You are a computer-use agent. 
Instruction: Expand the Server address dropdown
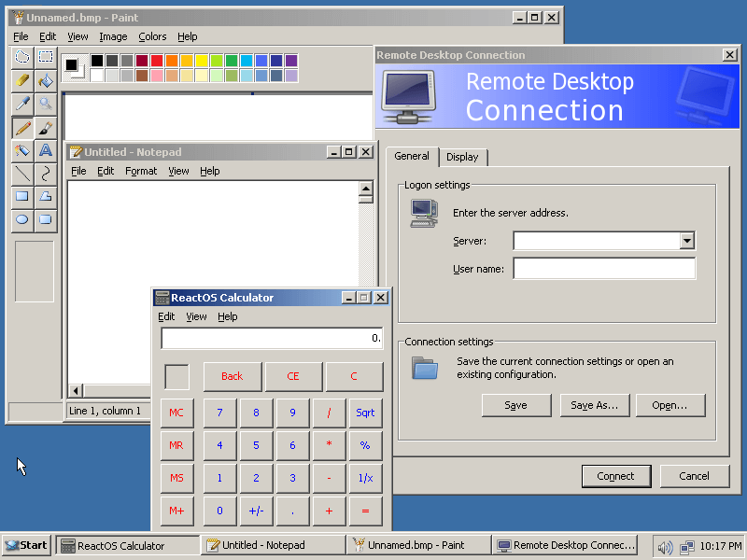(x=686, y=241)
